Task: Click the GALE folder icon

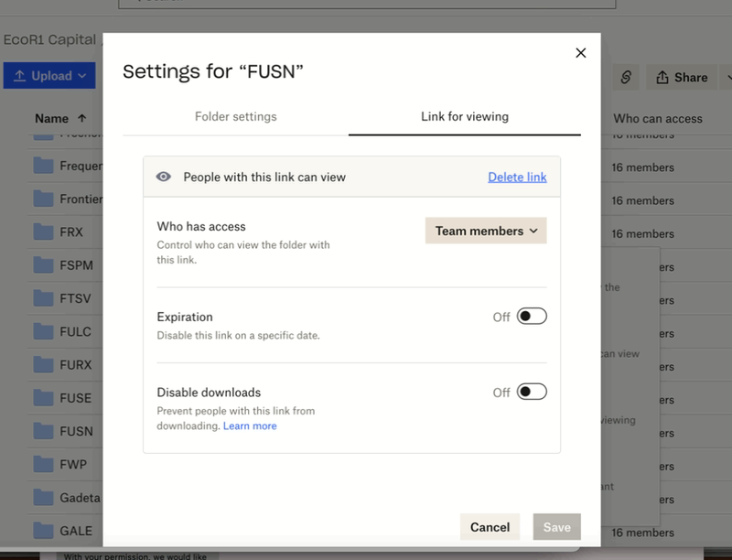Action: [x=44, y=531]
